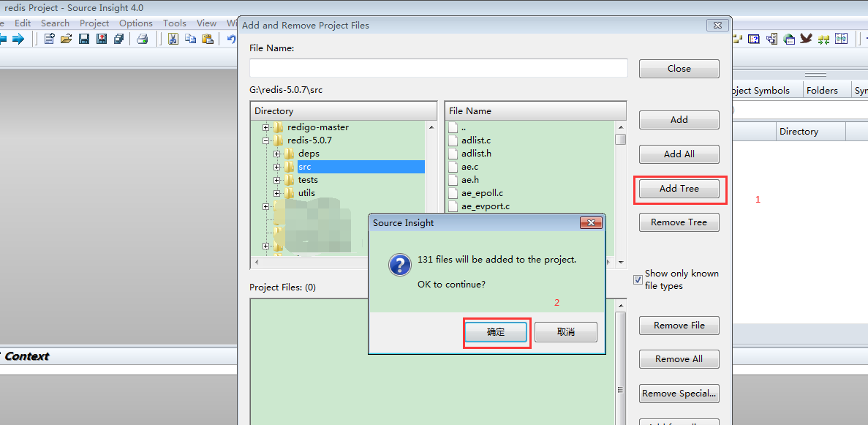This screenshot has width=868, height=425.
Task: Click the 确定 OK button
Action: (x=496, y=332)
